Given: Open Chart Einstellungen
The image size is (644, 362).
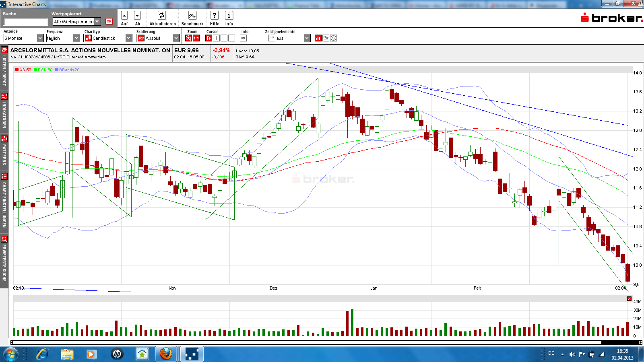Looking at the screenshot, I should coord(4,176).
